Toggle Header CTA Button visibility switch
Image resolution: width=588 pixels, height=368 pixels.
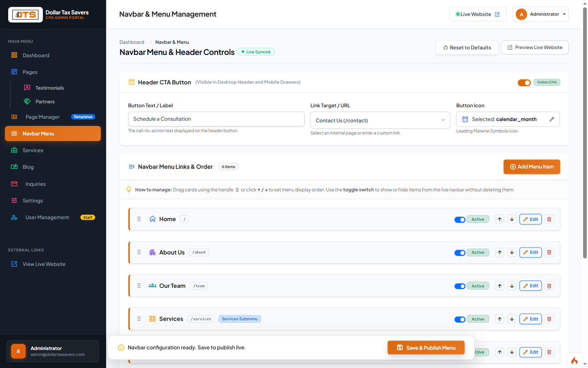(x=524, y=82)
